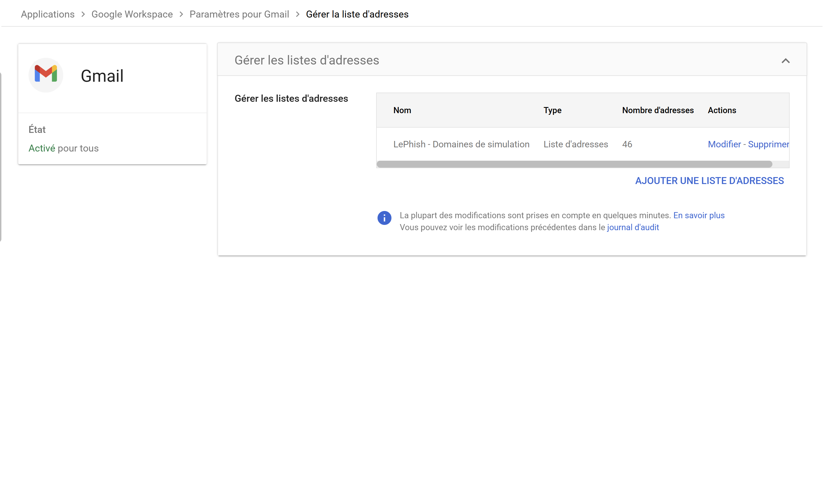Open the En savoir plus link
This screenshot has width=823, height=504.
point(699,215)
